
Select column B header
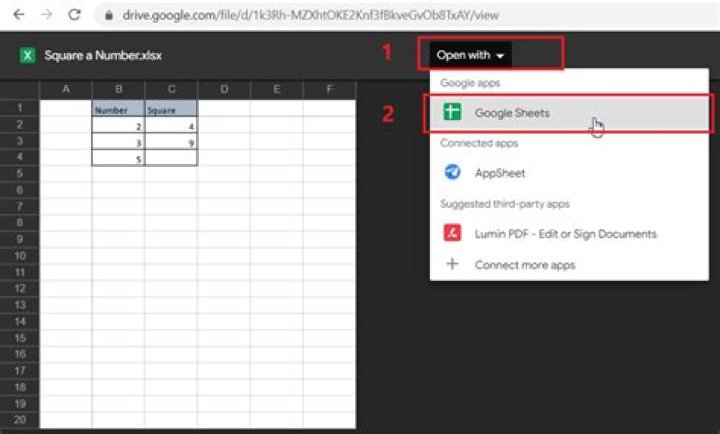118,89
